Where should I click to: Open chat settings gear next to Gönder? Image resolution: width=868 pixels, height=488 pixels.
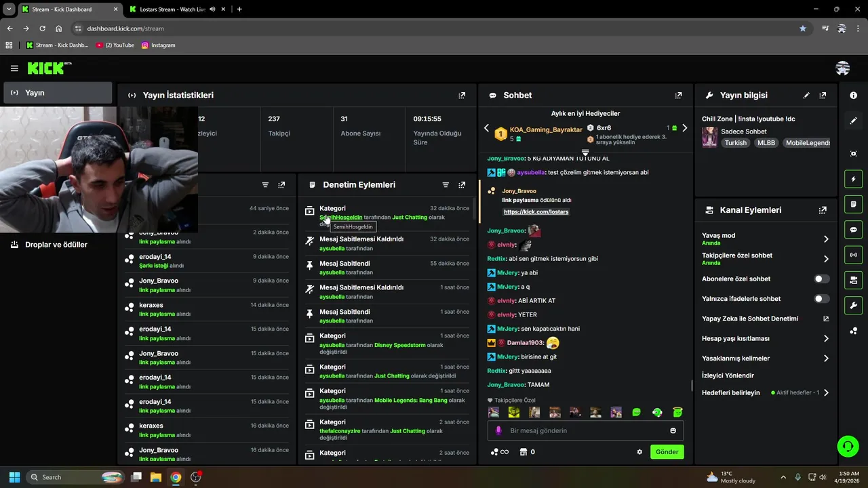(x=639, y=452)
